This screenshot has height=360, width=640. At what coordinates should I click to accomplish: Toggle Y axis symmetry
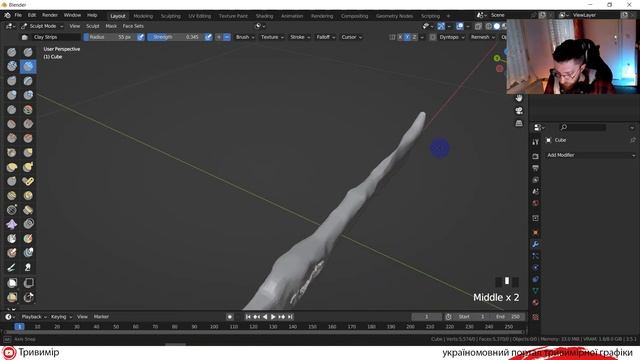[x=407, y=37]
